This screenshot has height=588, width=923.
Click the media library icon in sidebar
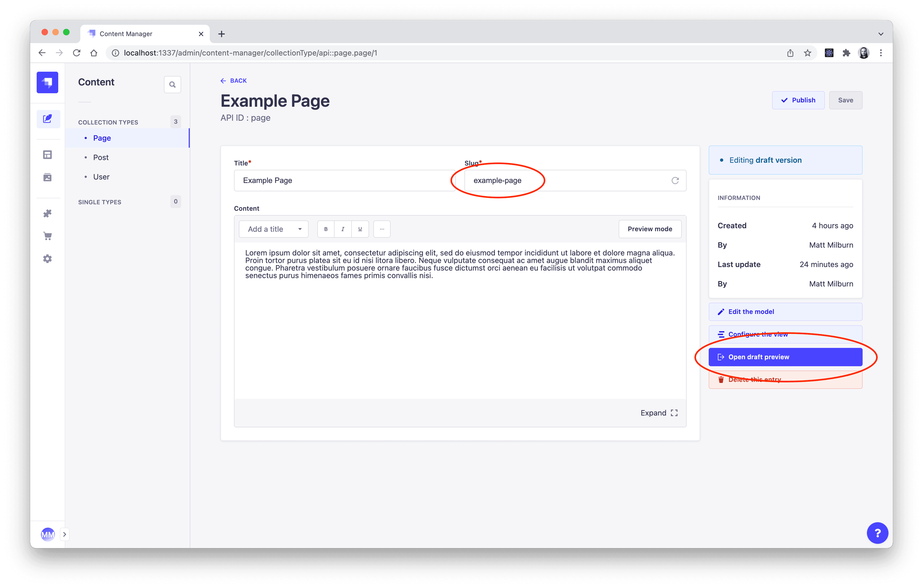(x=47, y=176)
